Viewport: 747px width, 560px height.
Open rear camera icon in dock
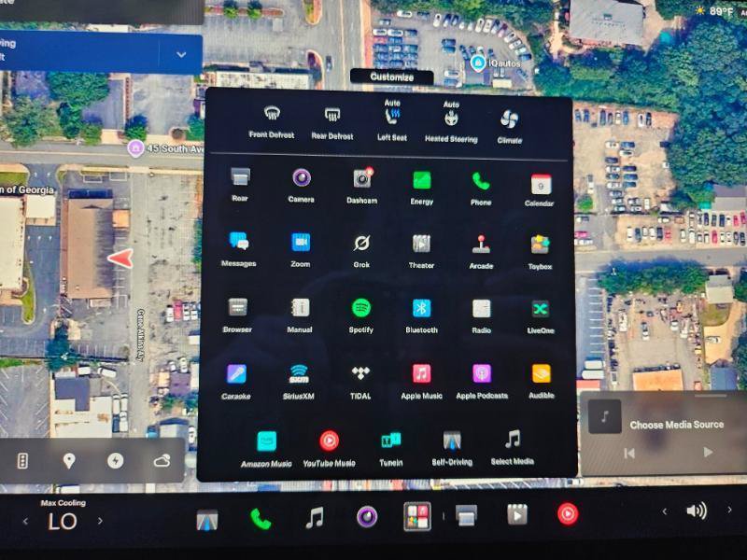(466, 516)
